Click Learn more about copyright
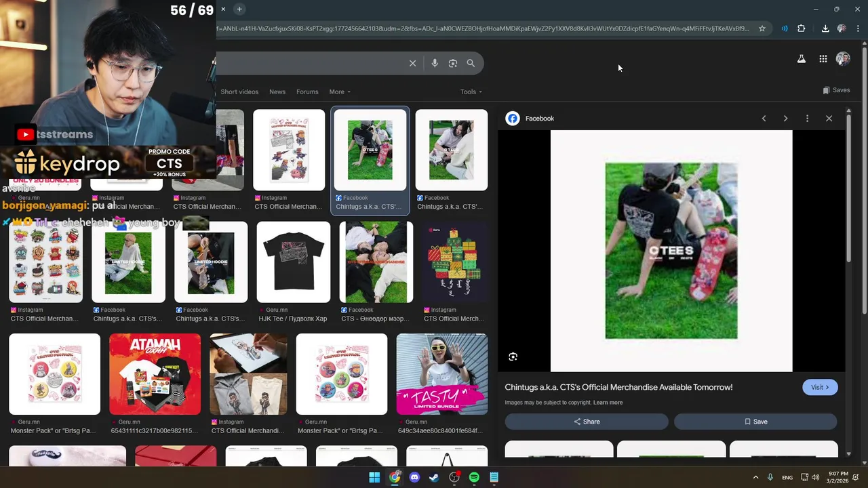 (x=608, y=403)
